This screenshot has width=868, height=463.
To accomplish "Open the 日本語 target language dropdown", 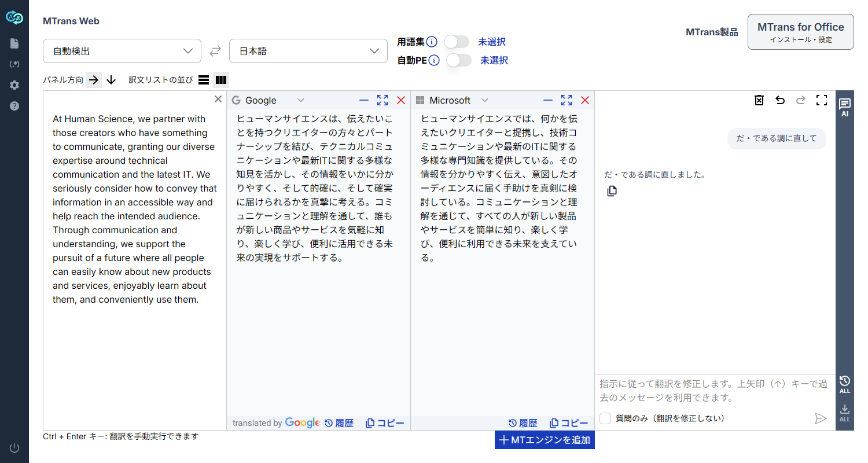I will 308,51.
